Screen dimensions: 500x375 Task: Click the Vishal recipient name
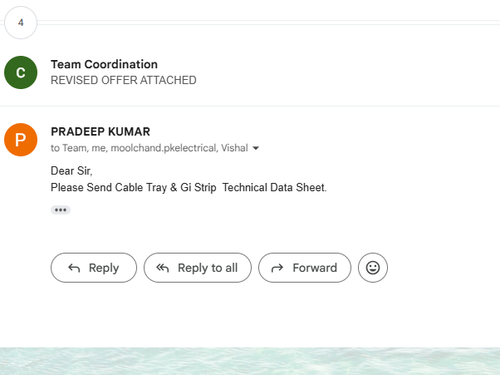click(235, 148)
